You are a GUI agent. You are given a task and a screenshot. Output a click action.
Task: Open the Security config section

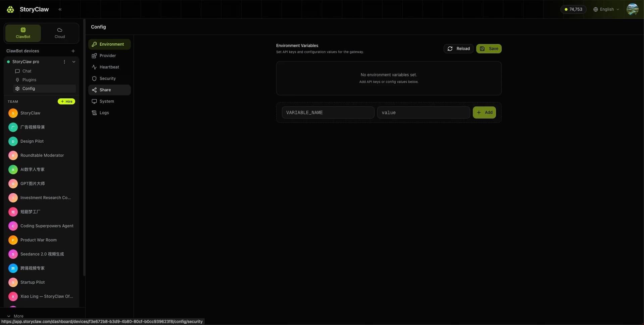tap(109, 79)
